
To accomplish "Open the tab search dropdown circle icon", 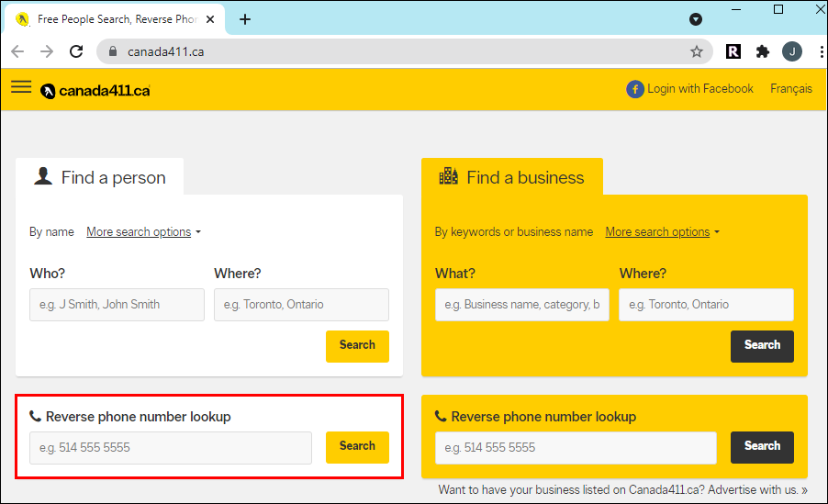I will click(696, 19).
